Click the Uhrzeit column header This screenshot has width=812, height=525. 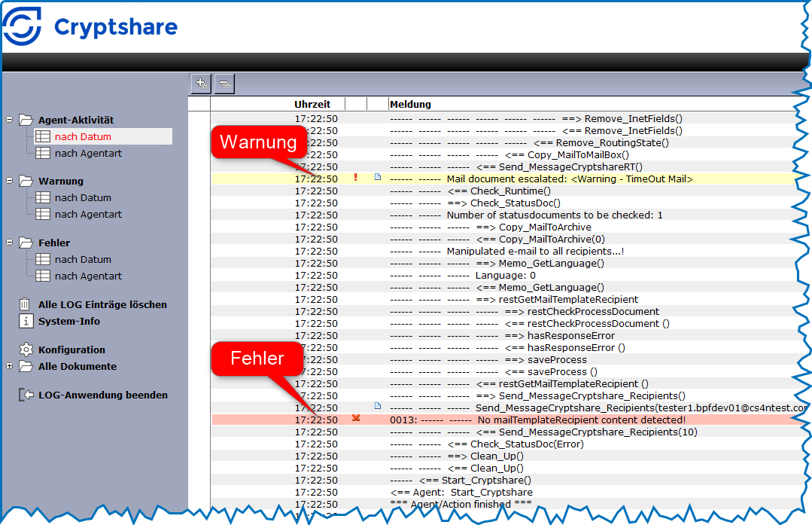[312, 104]
